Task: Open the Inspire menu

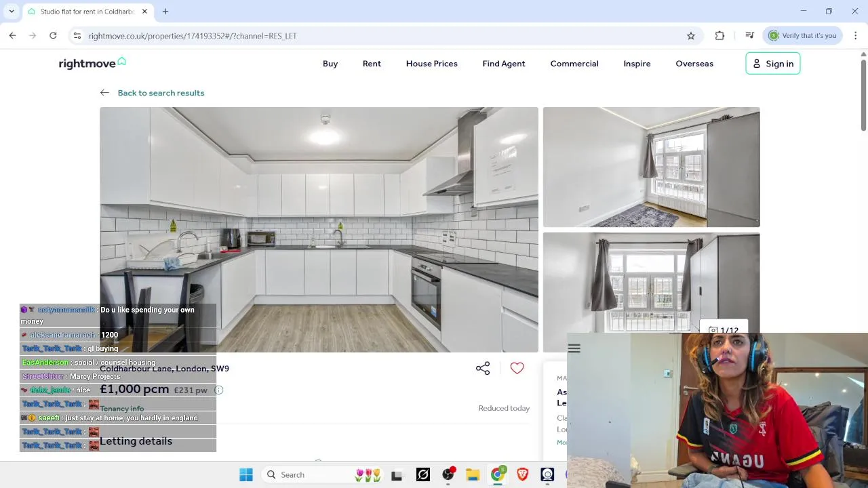Action: (x=637, y=64)
